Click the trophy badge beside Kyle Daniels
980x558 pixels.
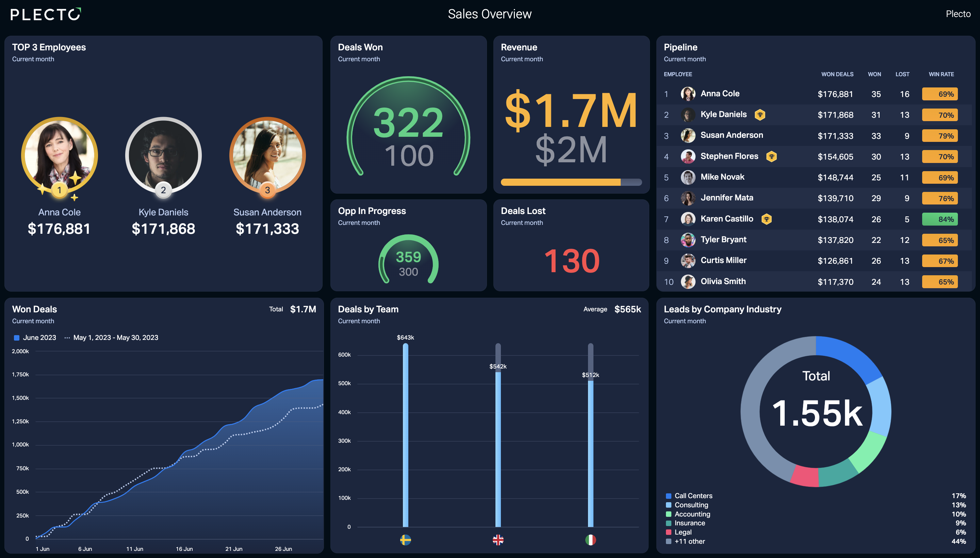click(759, 115)
